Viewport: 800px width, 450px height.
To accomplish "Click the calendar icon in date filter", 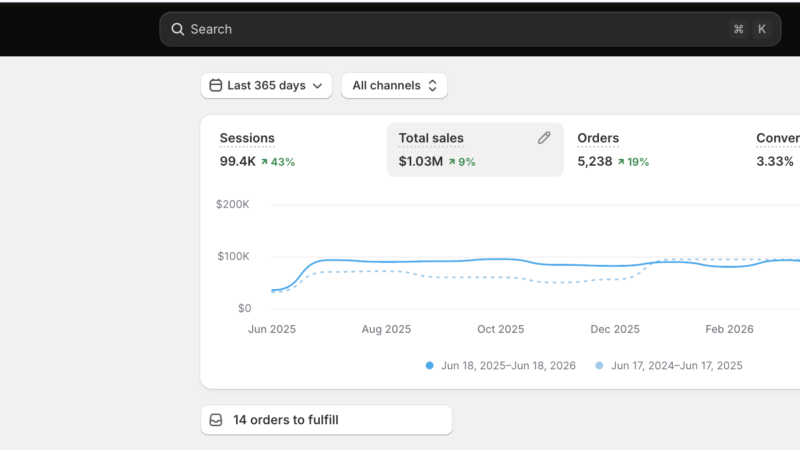I will click(x=216, y=85).
